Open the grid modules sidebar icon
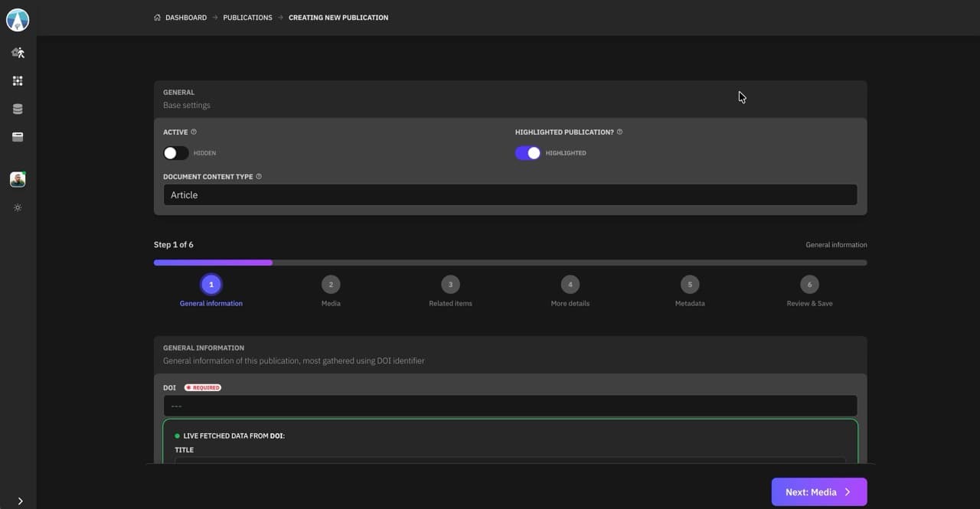The height and width of the screenshot is (509, 980). [x=18, y=81]
